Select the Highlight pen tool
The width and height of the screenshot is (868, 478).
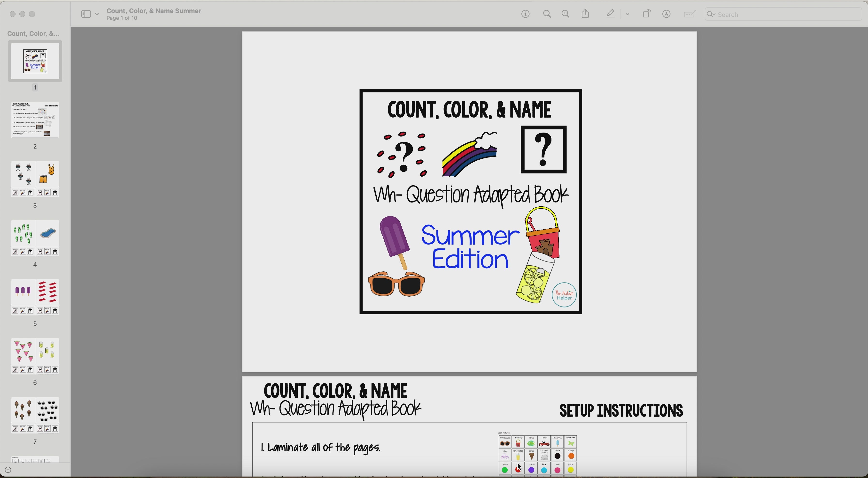tap(610, 14)
